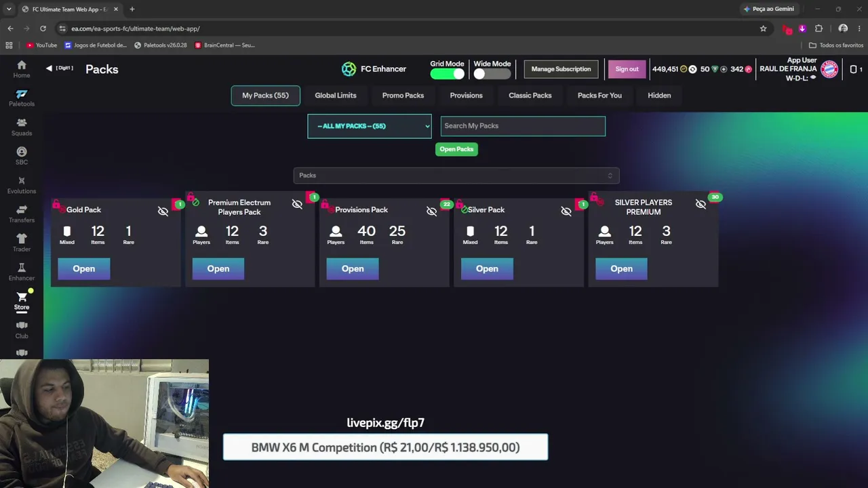Open a new browser tab
Image resolution: width=868 pixels, height=488 pixels.
point(132,9)
